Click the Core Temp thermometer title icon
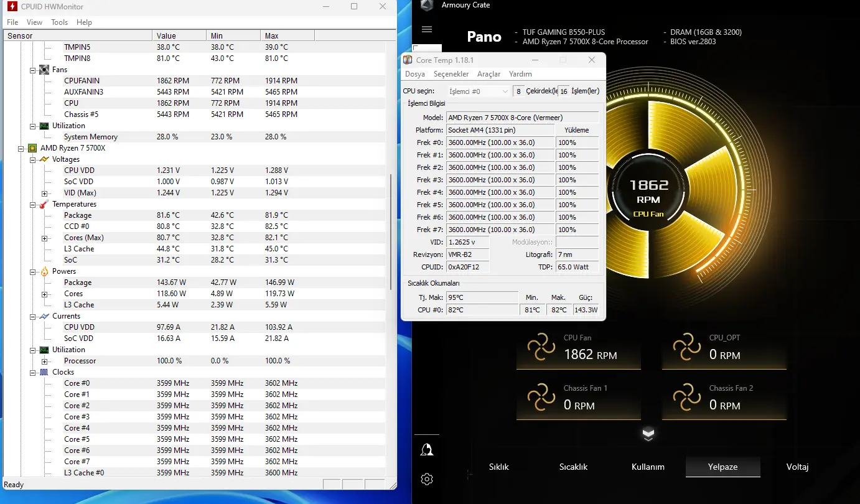The width and height of the screenshot is (860, 504). 408,60
